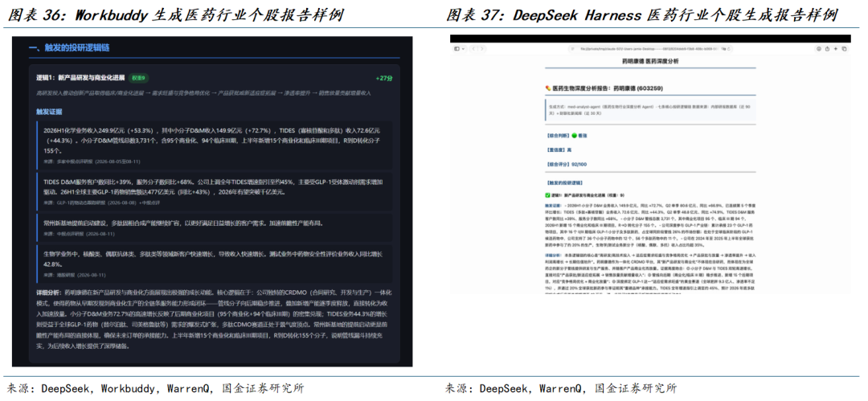Click evidence card starting 2026H1化学业务收入249.9亿元
This screenshot has height=401, width=868.
215,145
